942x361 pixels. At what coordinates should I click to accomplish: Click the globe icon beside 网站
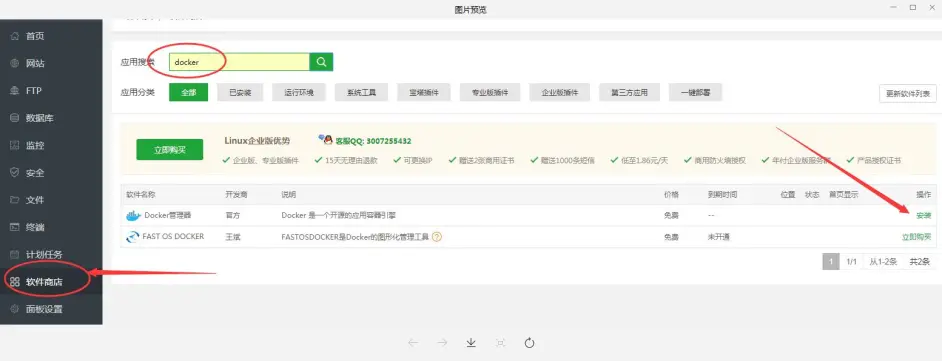click(x=15, y=63)
